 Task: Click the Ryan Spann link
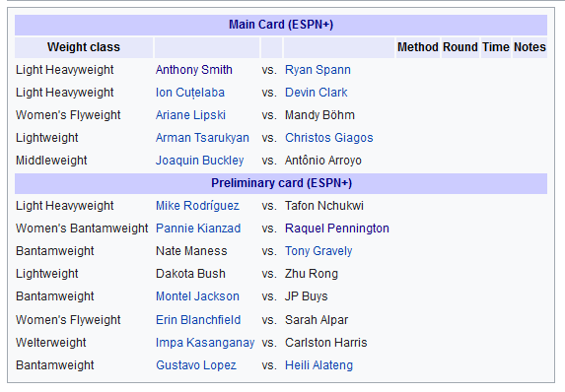point(318,70)
